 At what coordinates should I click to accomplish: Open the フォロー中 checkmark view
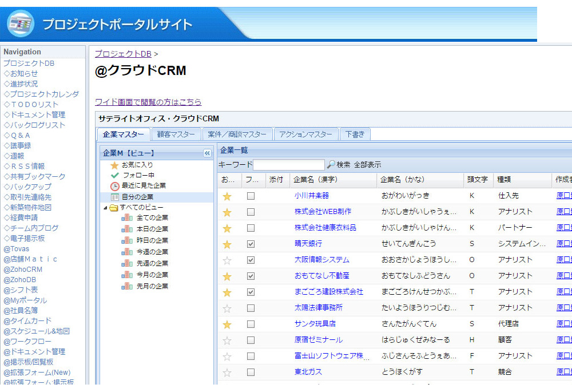click(114, 175)
